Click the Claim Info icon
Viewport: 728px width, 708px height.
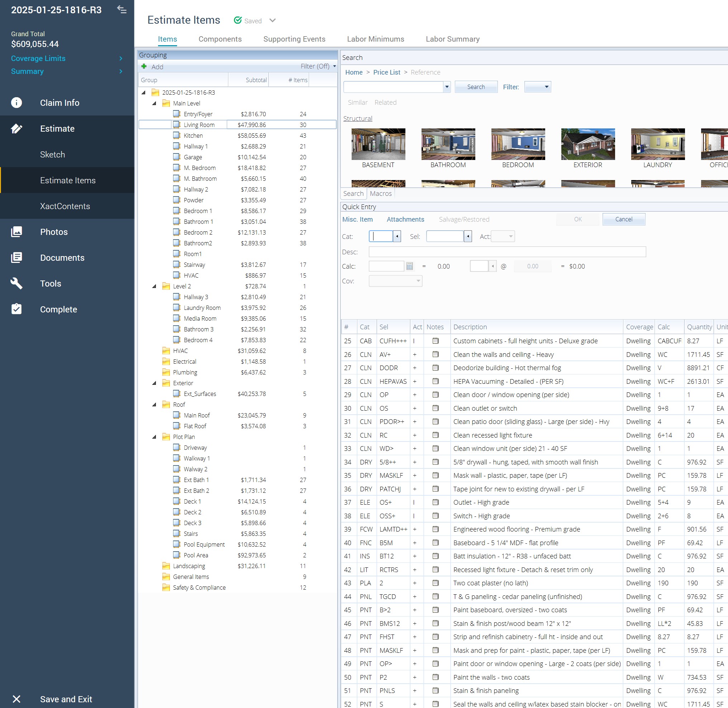click(x=16, y=103)
